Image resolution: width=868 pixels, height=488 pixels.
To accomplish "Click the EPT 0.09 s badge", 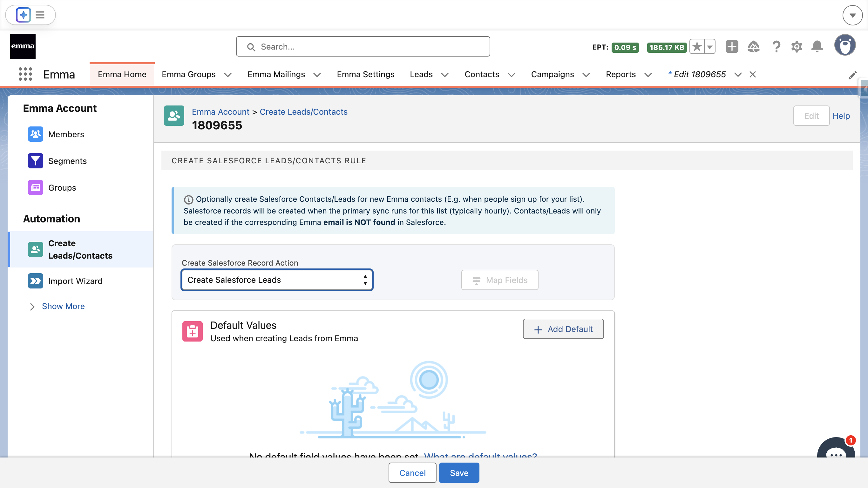I will point(625,47).
